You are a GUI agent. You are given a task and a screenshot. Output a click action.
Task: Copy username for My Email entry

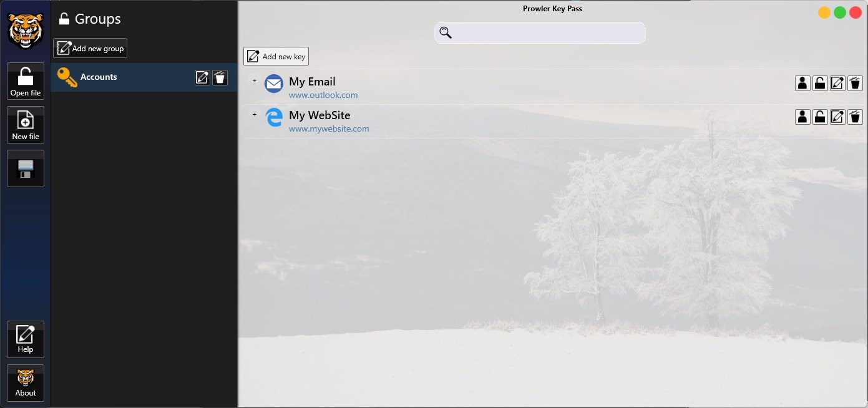coord(802,83)
